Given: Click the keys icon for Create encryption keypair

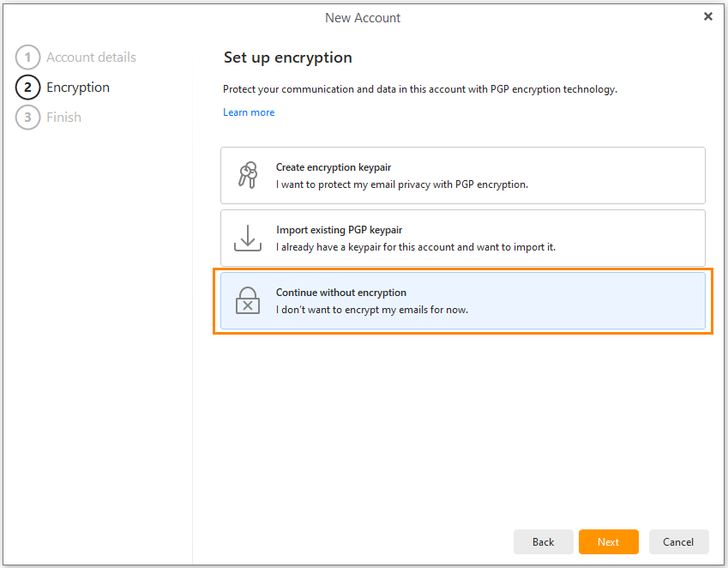Looking at the screenshot, I should click(x=248, y=175).
